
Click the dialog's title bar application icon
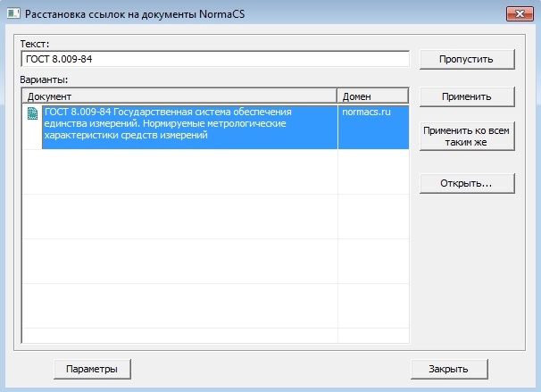click(x=13, y=13)
